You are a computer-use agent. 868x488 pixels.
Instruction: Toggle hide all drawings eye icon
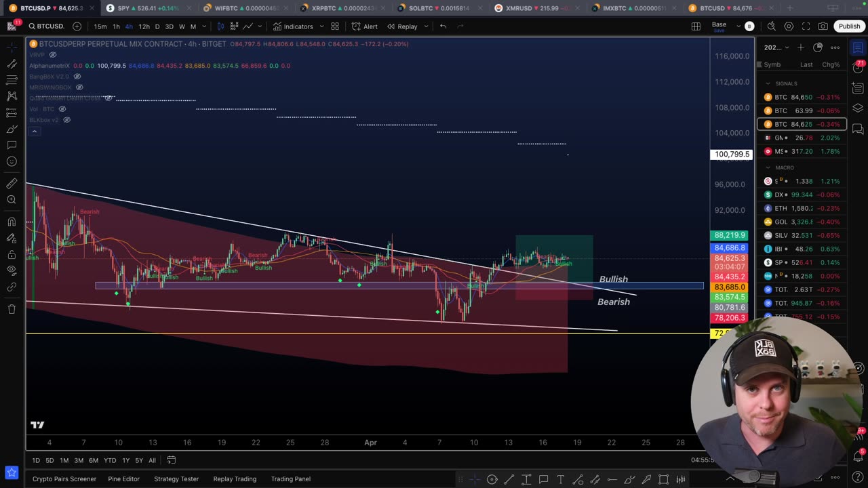tap(12, 270)
